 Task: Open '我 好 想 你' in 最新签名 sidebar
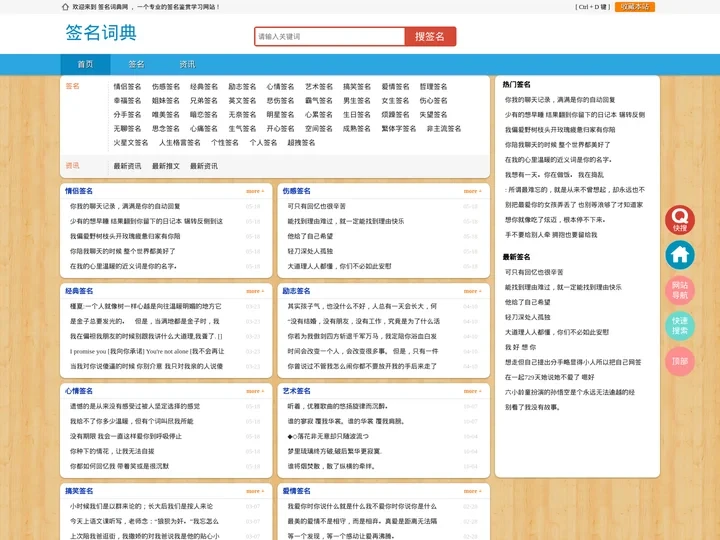point(520,347)
